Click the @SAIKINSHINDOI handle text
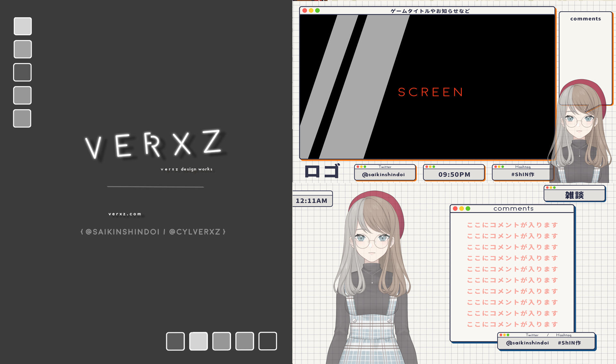 tap(123, 232)
